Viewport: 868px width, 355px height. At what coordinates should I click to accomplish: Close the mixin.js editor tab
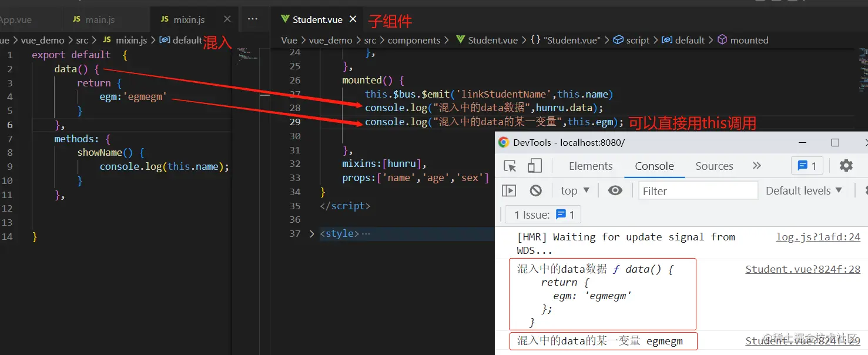click(x=227, y=19)
